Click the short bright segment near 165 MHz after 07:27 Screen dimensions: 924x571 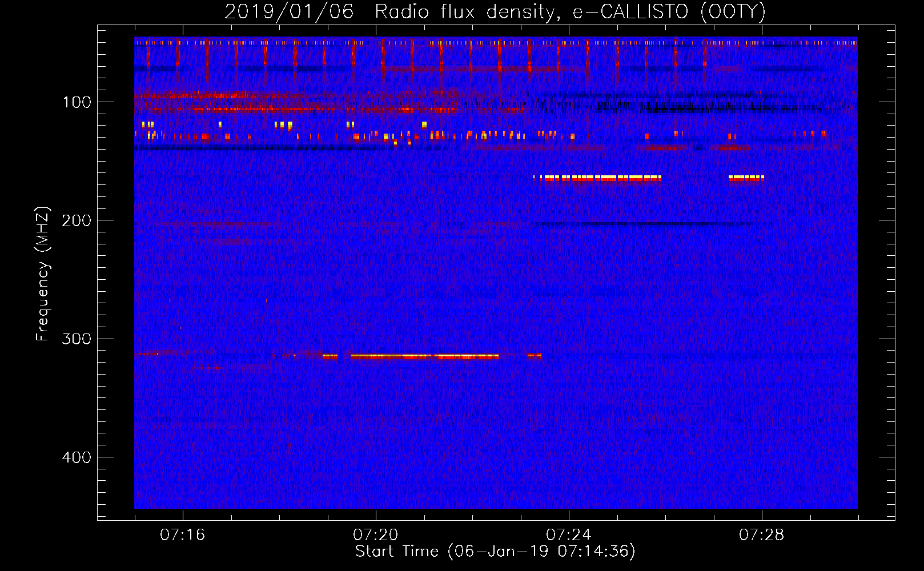tap(746, 178)
